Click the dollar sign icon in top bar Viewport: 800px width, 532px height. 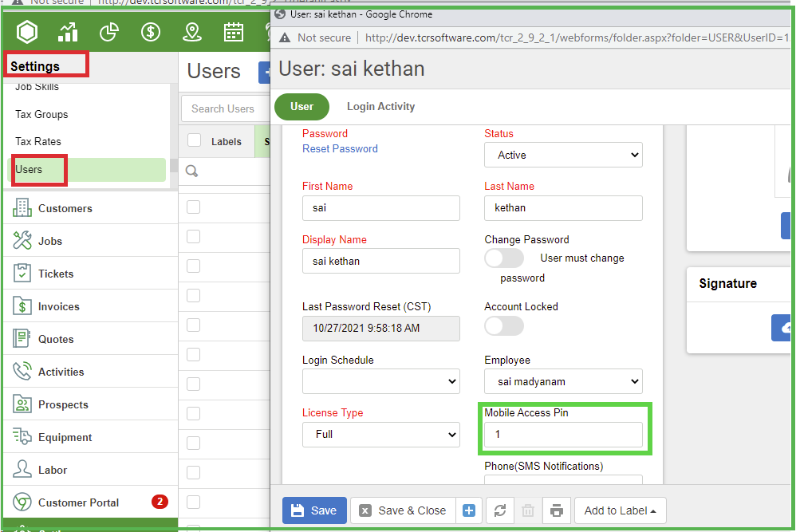coord(151,32)
